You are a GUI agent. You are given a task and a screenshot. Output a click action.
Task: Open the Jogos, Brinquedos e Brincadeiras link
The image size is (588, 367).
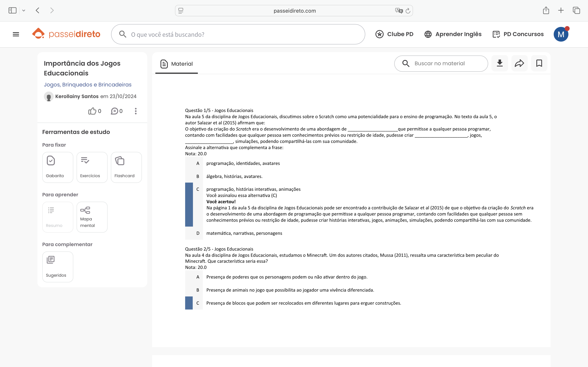pos(87,84)
